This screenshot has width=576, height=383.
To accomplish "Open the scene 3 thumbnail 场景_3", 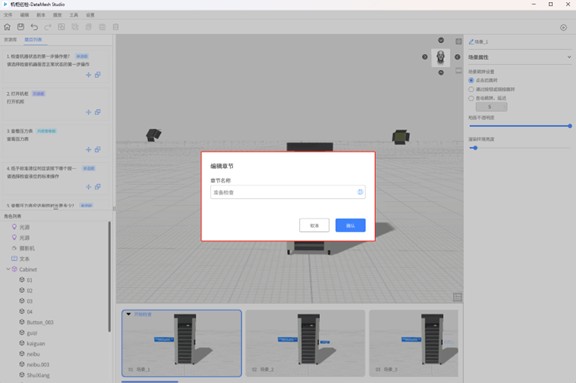I will coord(414,343).
